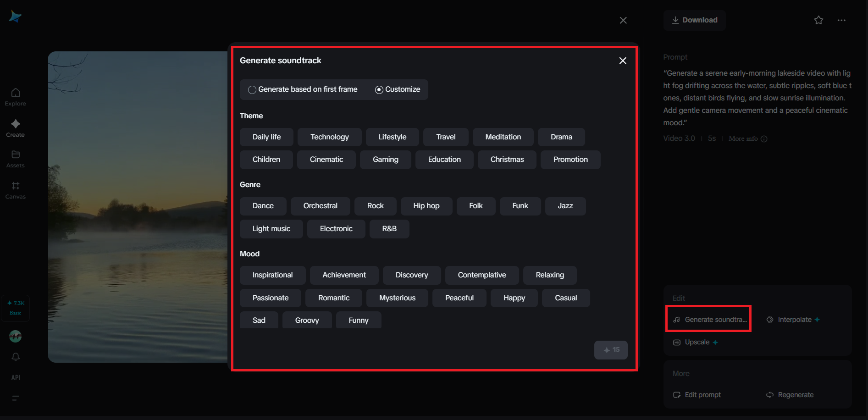Toggle the Cinematic theme chip

(326, 160)
